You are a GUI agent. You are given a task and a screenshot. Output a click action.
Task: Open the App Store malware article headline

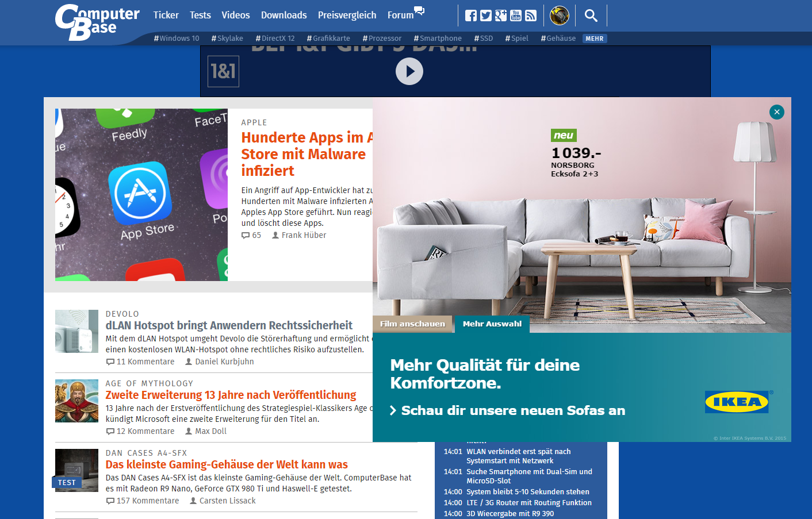[x=307, y=154]
